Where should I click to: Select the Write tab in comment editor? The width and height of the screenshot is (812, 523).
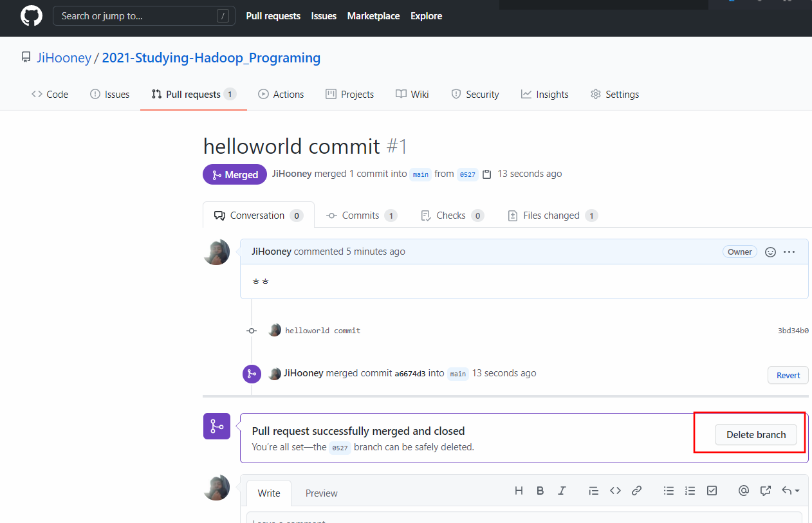(269, 493)
